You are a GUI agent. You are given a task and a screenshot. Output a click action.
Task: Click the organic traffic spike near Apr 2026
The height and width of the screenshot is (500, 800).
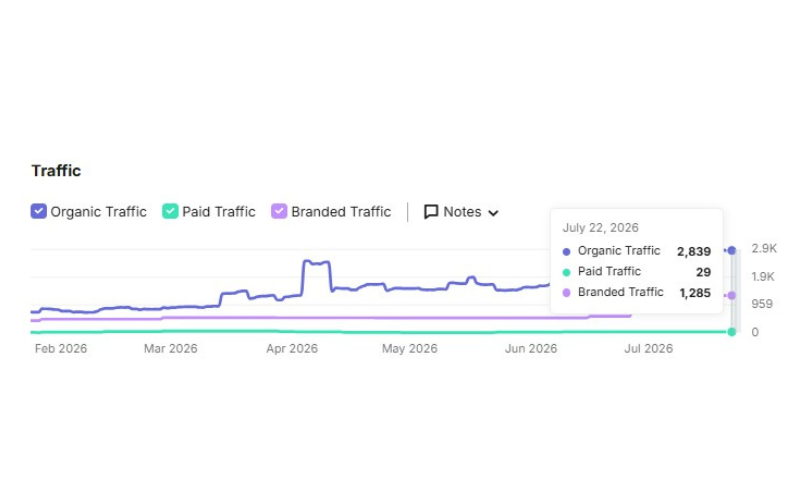coord(316,263)
